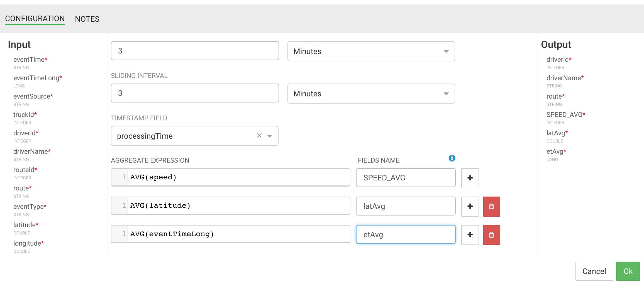The image size is (644, 284).
Task: Add a row after latAvg field
Action: (470, 206)
